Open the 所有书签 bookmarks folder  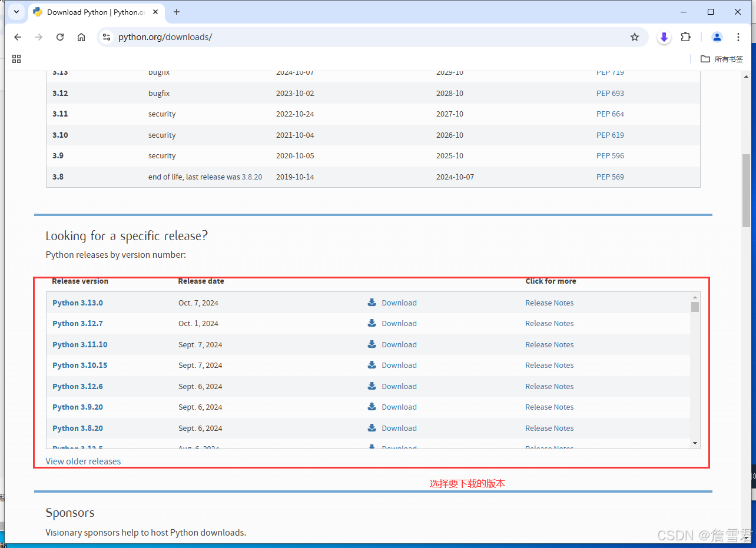tap(722, 59)
